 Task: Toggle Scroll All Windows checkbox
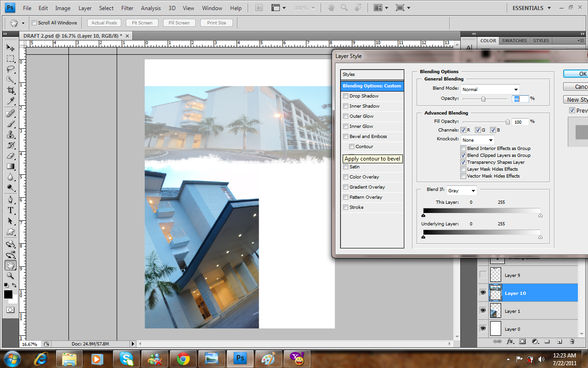tap(34, 23)
